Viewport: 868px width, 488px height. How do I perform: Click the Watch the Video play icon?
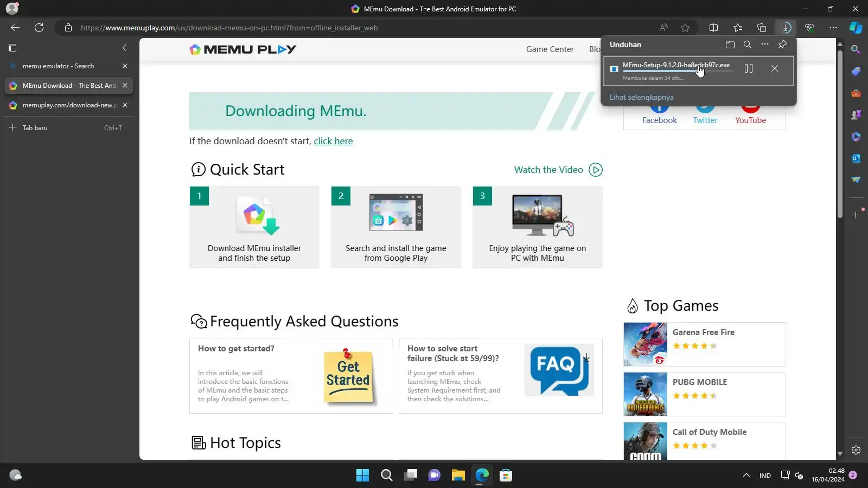(596, 170)
